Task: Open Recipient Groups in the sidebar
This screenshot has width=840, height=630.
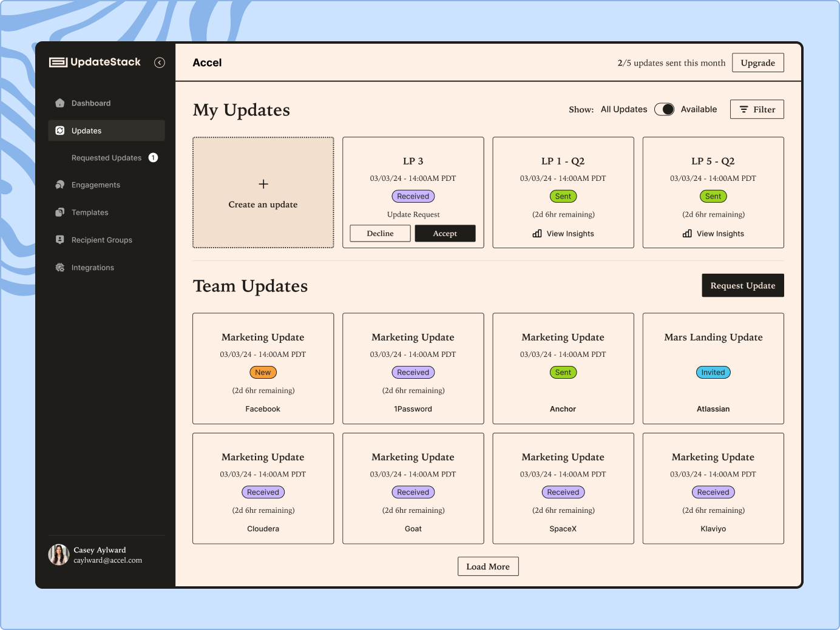Action: 106,240
